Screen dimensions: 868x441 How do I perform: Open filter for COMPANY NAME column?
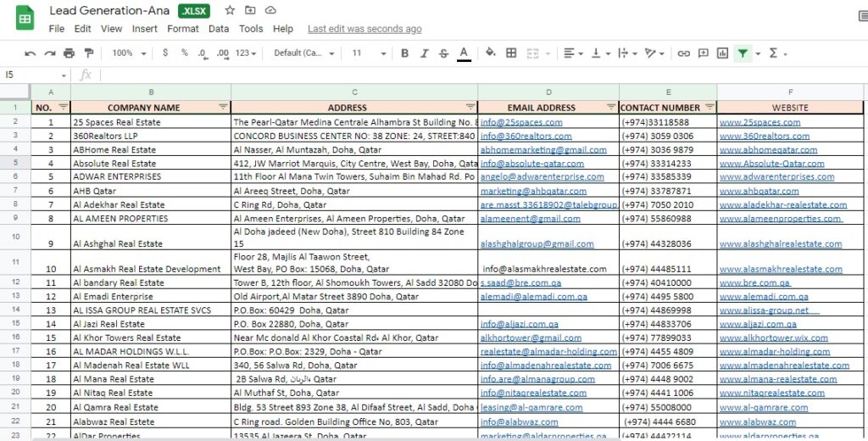[x=223, y=107]
